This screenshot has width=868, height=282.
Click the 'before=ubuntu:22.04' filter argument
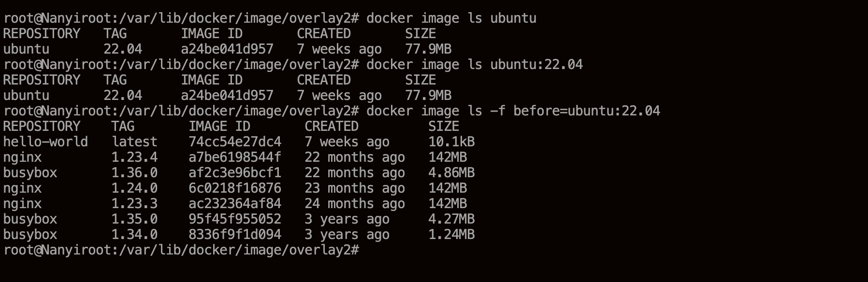(x=587, y=111)
